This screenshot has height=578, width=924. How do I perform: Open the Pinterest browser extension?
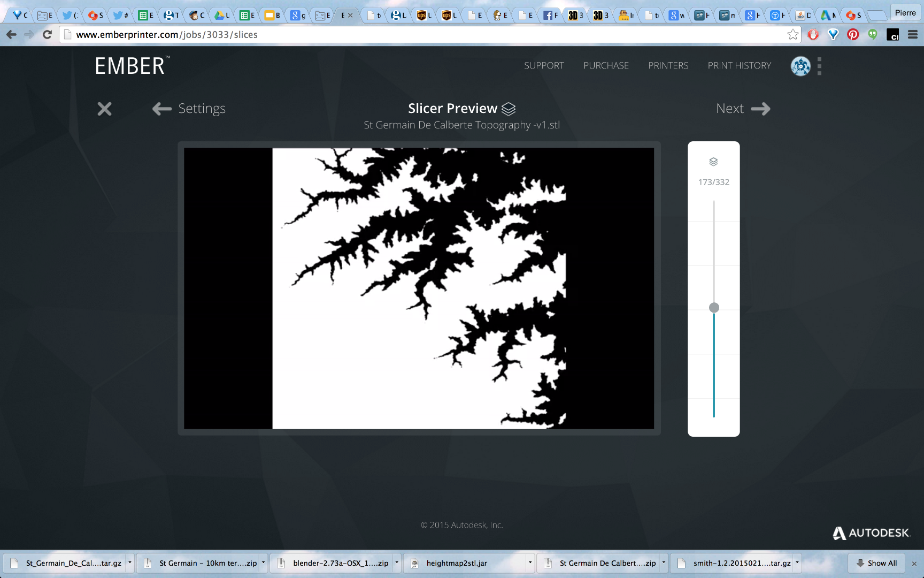point(853,34)
